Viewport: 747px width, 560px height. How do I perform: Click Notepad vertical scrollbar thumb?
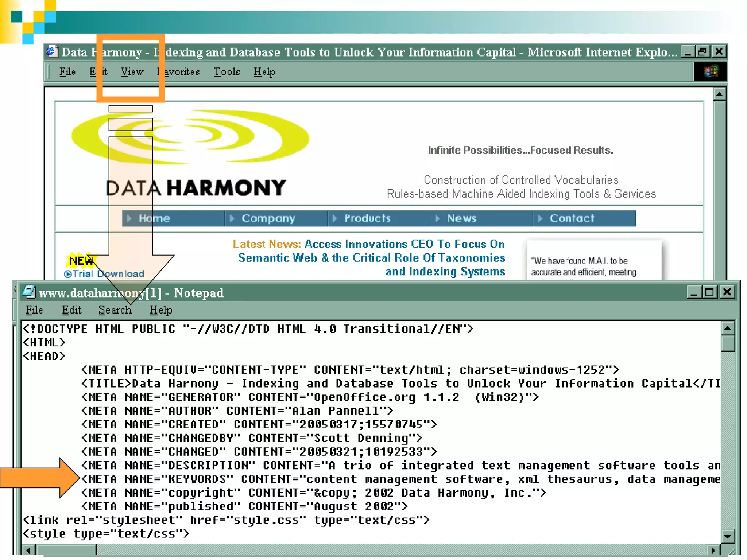[727, 343]
